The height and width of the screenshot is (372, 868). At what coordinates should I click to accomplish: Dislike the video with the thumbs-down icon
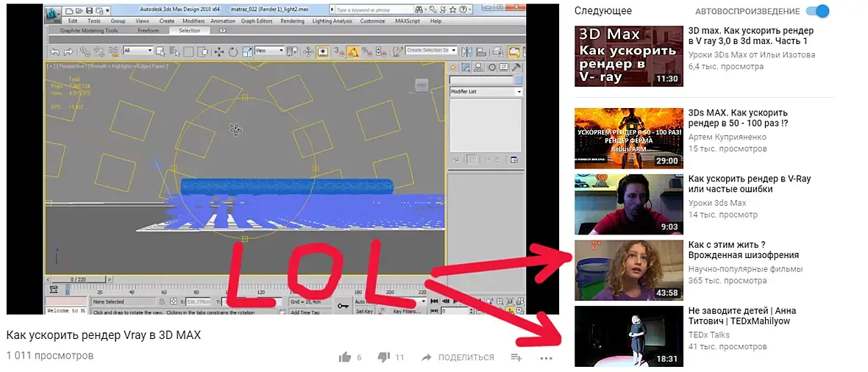(x=384, y=357)
